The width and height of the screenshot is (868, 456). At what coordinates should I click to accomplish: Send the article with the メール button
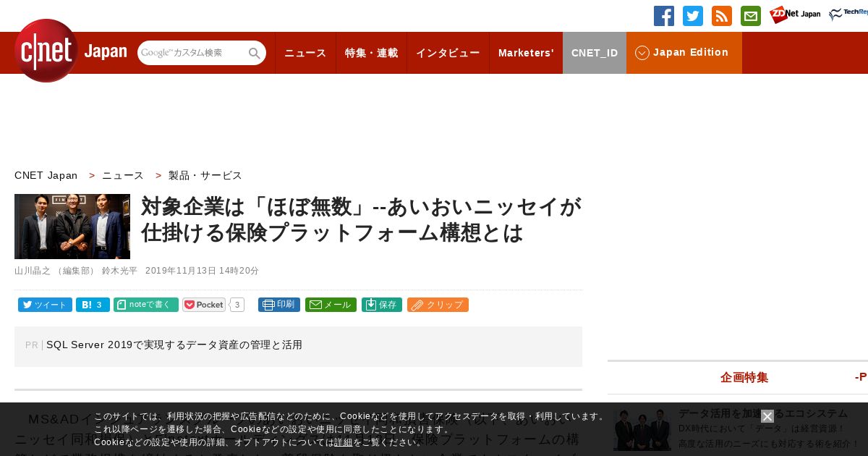(x=331, y=305)
